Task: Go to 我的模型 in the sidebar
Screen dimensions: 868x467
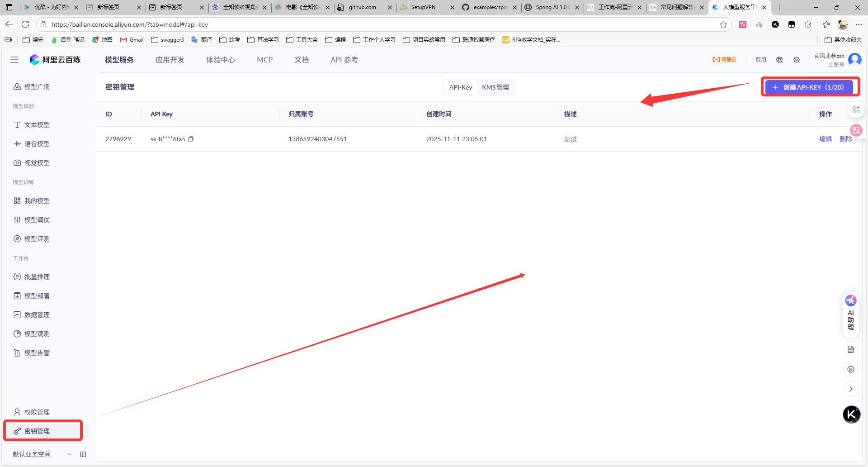Action: pyautogui.click(x=32, y=201)
